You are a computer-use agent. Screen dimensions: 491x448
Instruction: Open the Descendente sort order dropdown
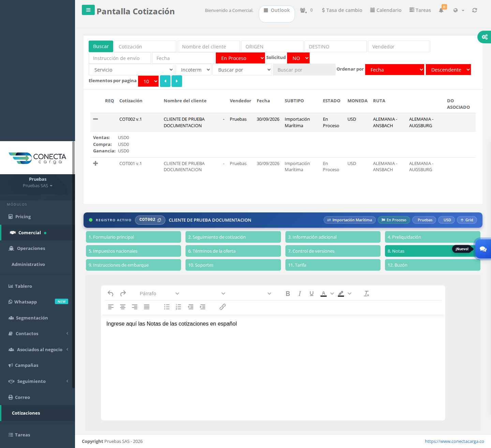coord(448,70)
